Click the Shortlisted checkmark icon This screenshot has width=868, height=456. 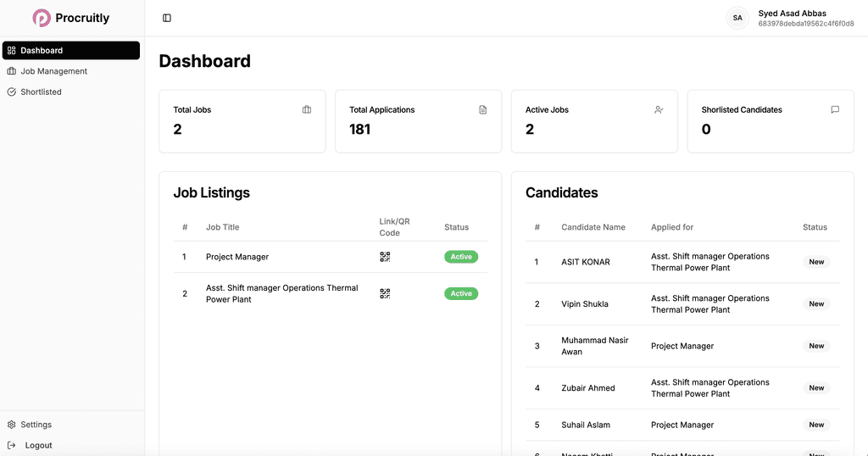click(12, 92)
